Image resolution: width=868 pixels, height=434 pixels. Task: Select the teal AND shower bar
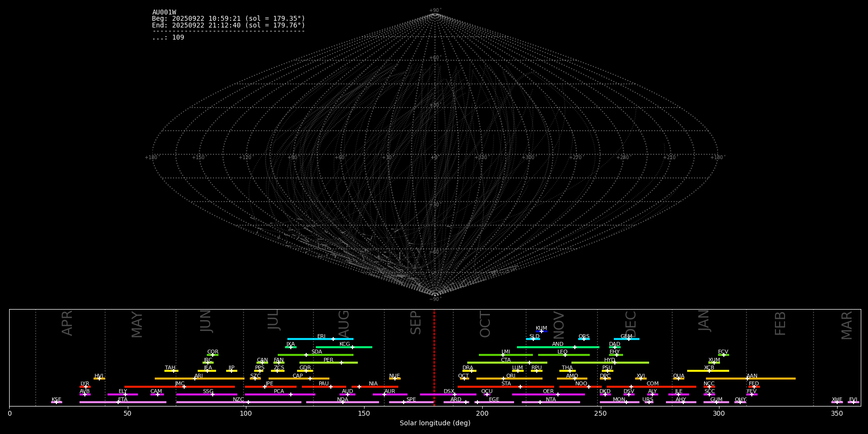tap(558, 347)
